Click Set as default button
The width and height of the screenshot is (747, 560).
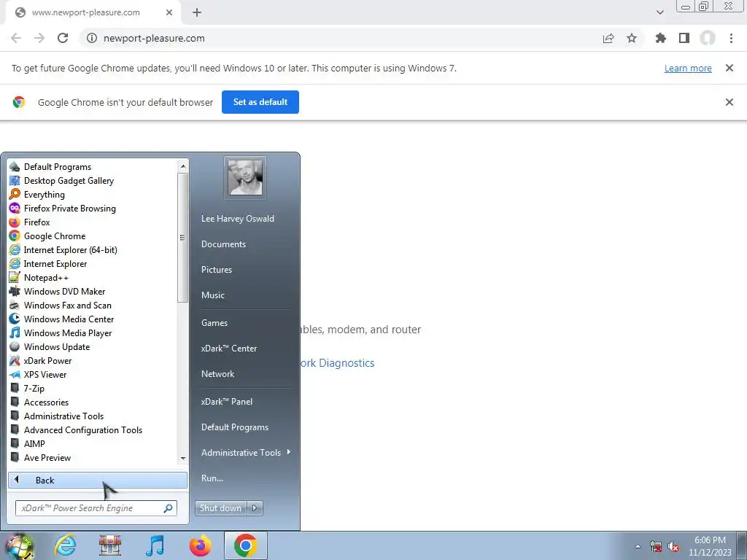(260, 102)
